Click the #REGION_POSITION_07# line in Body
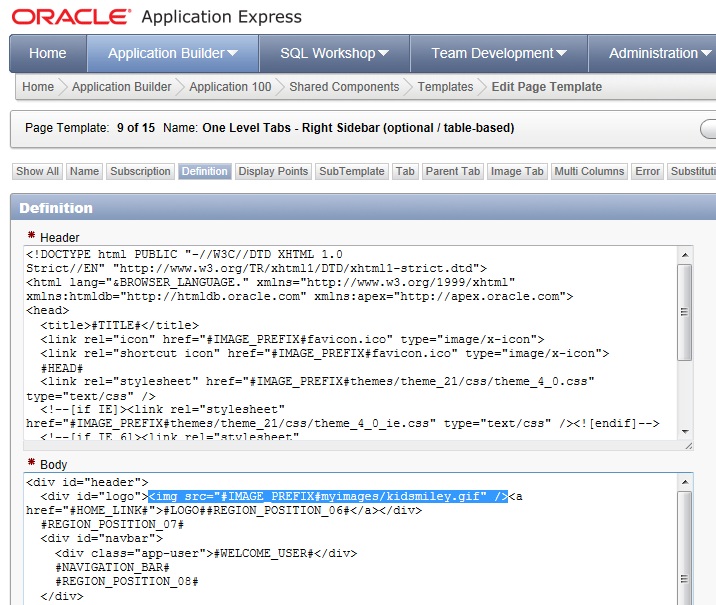716x605 pixels. point(112,525)
